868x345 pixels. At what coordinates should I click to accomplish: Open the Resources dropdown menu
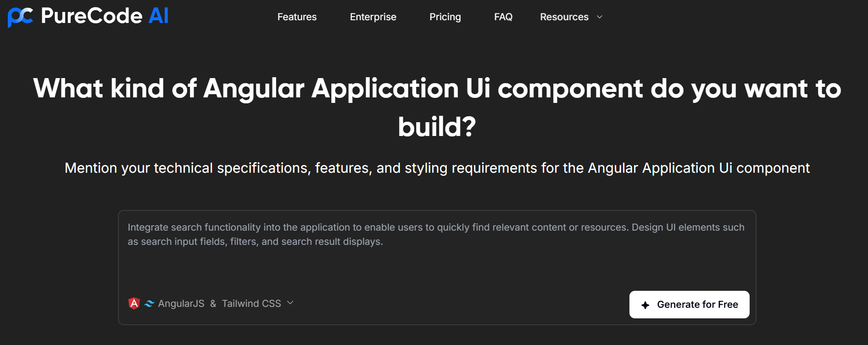tap(564, 17)
